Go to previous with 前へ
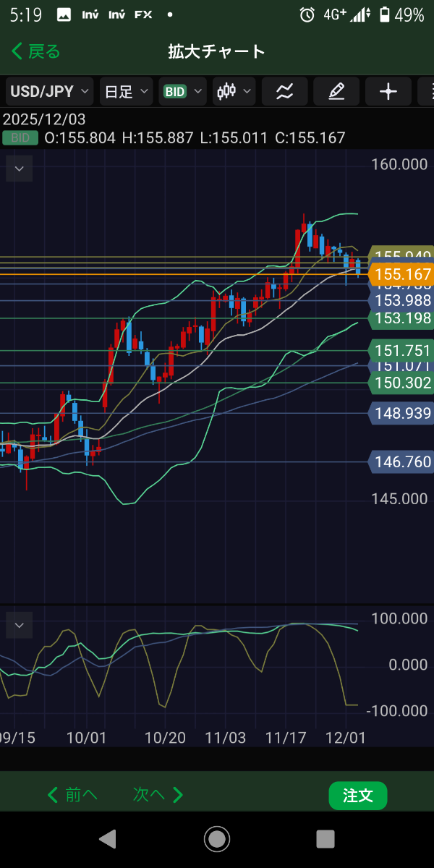The height and width of the screenshot is (868, 434). 72,795
